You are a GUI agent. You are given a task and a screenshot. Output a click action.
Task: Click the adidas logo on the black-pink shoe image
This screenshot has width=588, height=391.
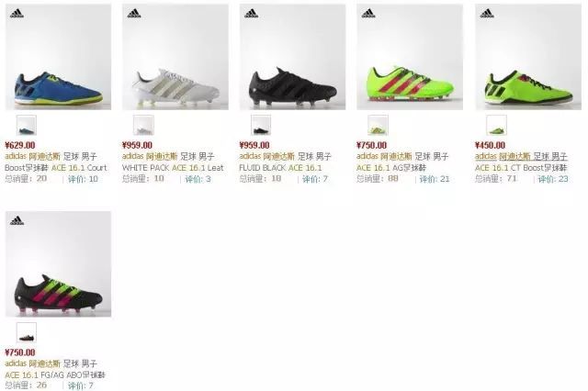[x=17, y=220]
